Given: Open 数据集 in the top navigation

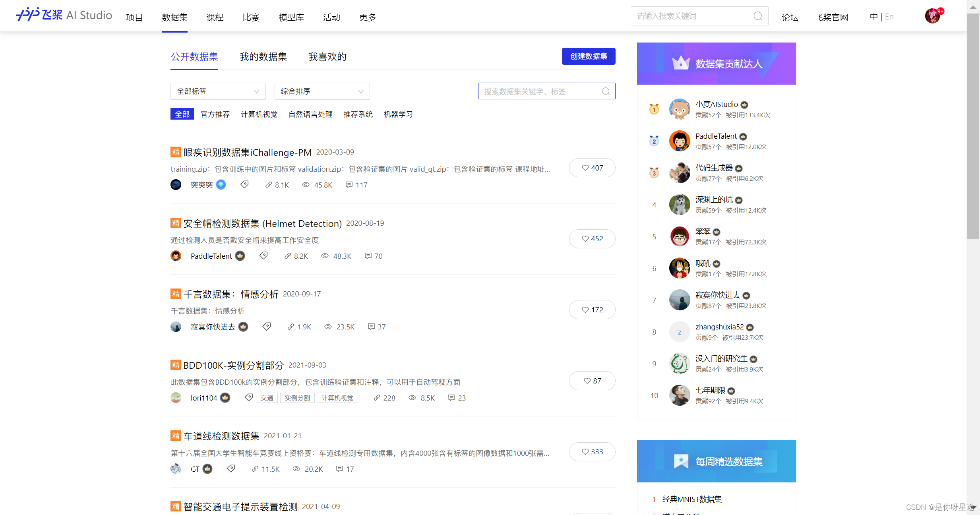Looking at the screenshot, I should coord(175,17).
